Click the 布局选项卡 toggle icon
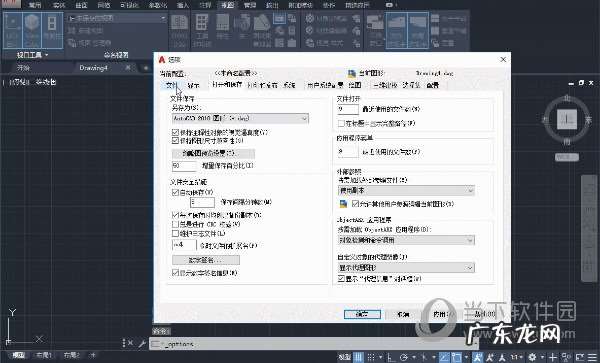The width and height of the screenshot is (600, 363). click(x=418, y=31)
